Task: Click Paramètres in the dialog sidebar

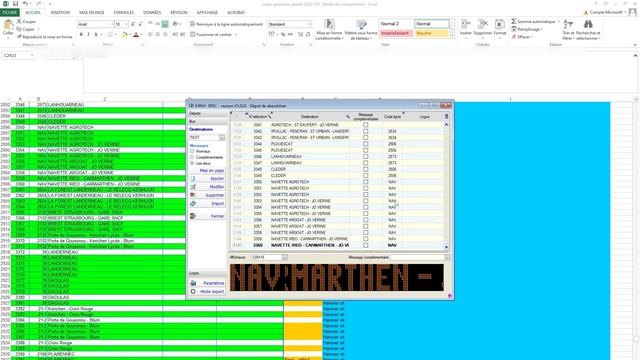Action: (207, 283)
